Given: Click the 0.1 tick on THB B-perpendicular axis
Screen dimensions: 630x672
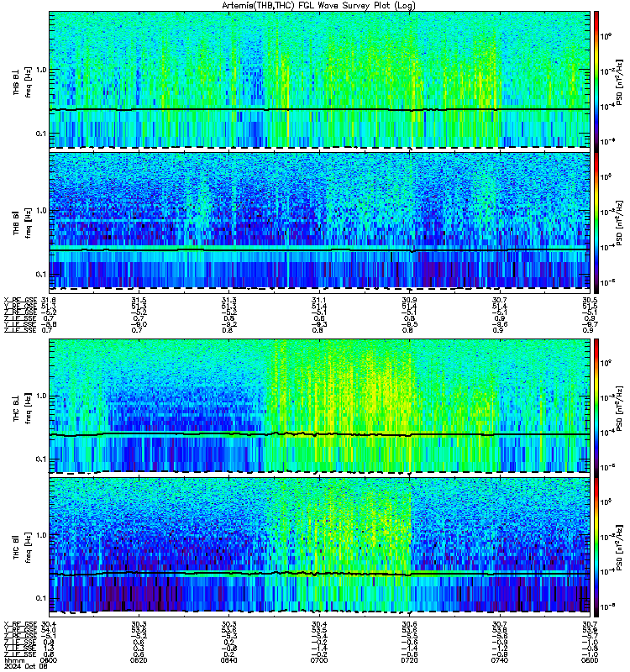Looking at the screenshot, I should point(40,134).
